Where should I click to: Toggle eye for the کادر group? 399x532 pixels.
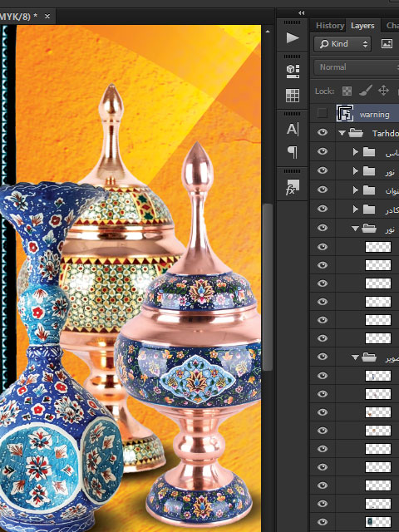(323, 209)
